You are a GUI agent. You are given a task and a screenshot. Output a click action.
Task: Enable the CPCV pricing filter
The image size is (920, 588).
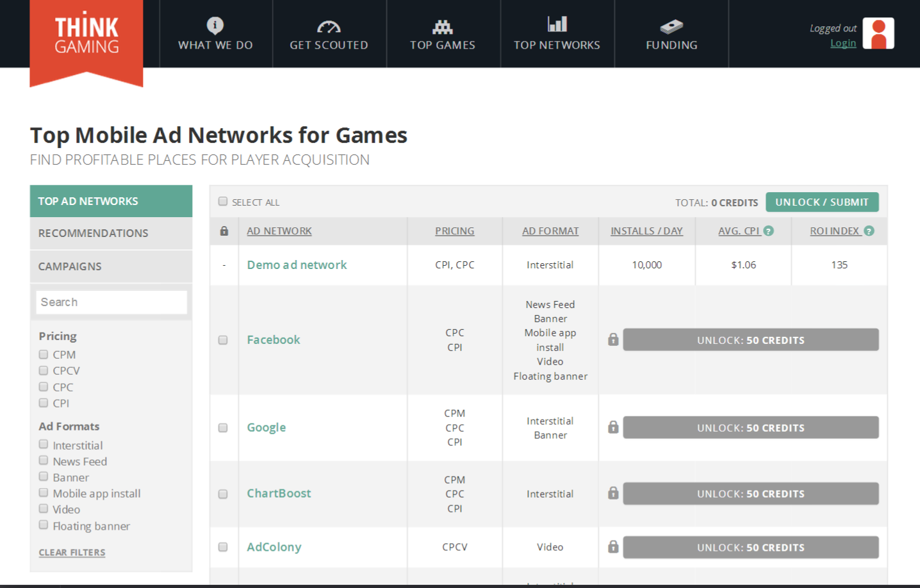click(44, 370)
